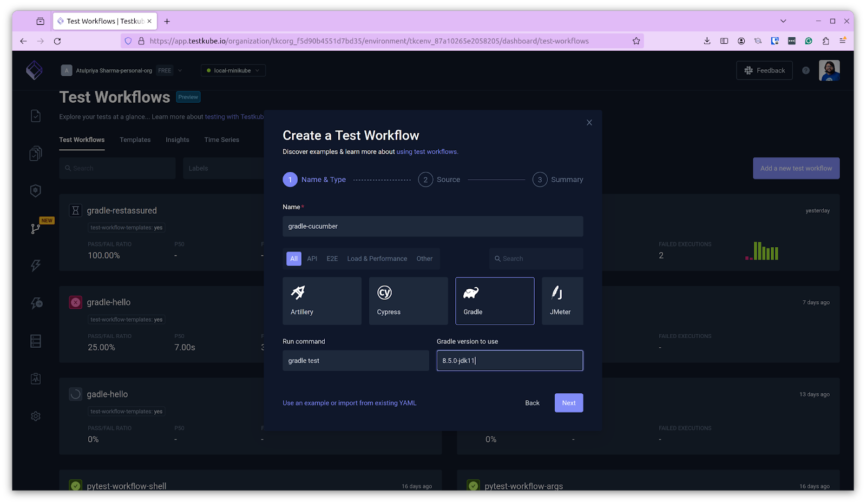866x504 pixels.
Task: Close the Test Workflows browser tab
Action: (x=149, y=21)
